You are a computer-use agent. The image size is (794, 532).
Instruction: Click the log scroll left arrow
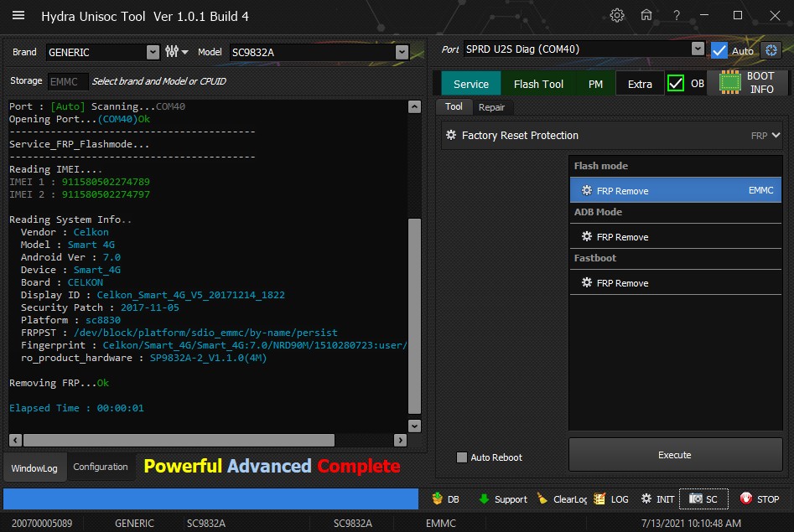15,440
